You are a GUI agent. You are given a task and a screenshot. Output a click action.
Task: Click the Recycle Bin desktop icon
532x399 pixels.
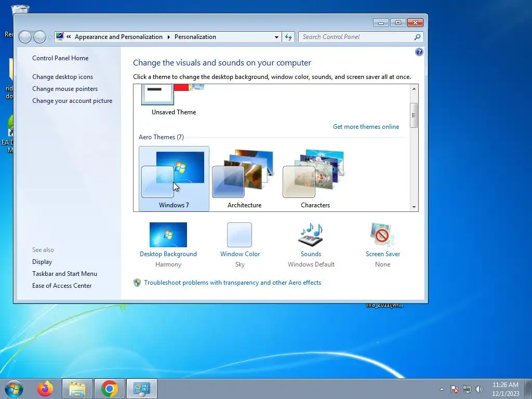[x=20, y=9]
